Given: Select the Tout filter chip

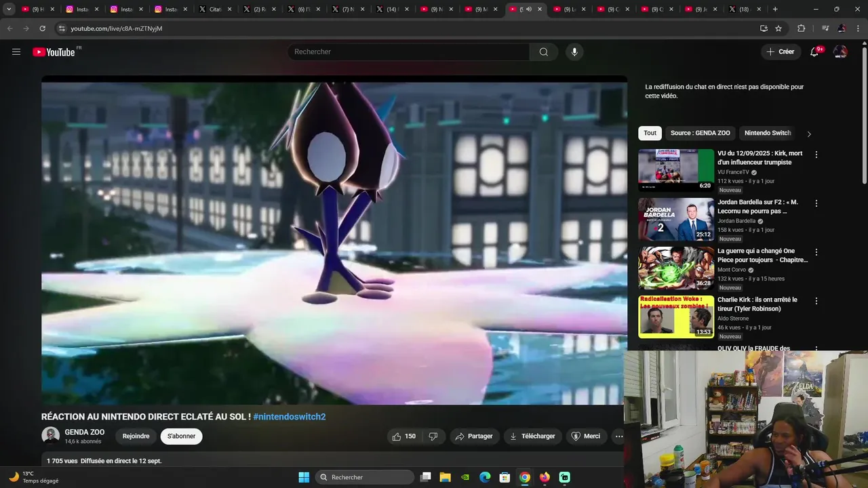Looking at the screenshot, I should (650, 133).
